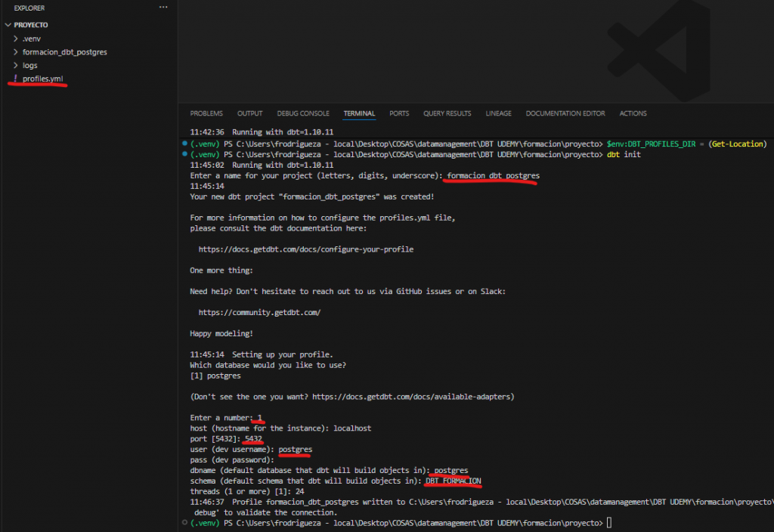
Task: Select the TERMINAL tab
Action: point(359,113)
